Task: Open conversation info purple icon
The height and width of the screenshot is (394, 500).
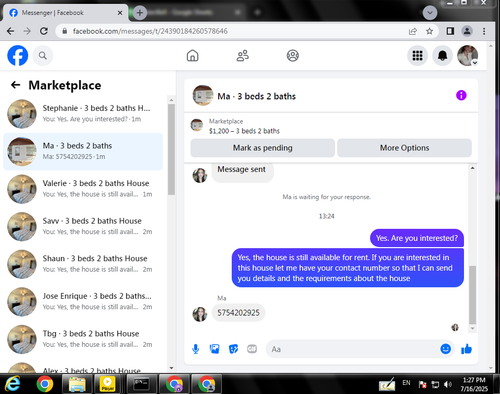Action: click(x=461, y=95)
